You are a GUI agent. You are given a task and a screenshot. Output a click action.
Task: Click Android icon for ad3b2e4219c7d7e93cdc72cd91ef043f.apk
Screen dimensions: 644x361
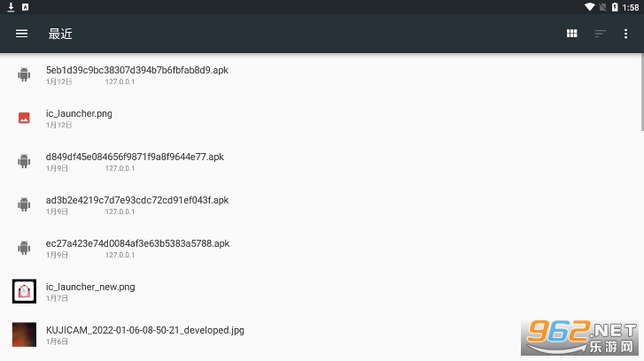(24, 204)
